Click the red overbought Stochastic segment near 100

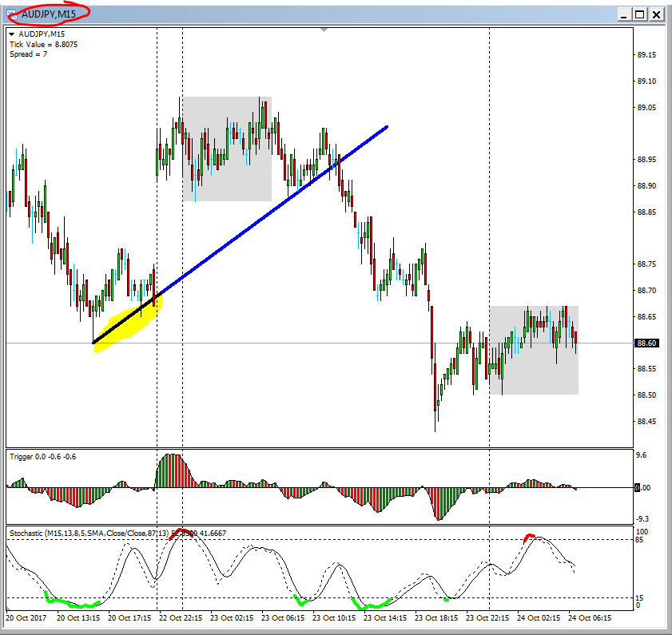[x=182, y=531]
